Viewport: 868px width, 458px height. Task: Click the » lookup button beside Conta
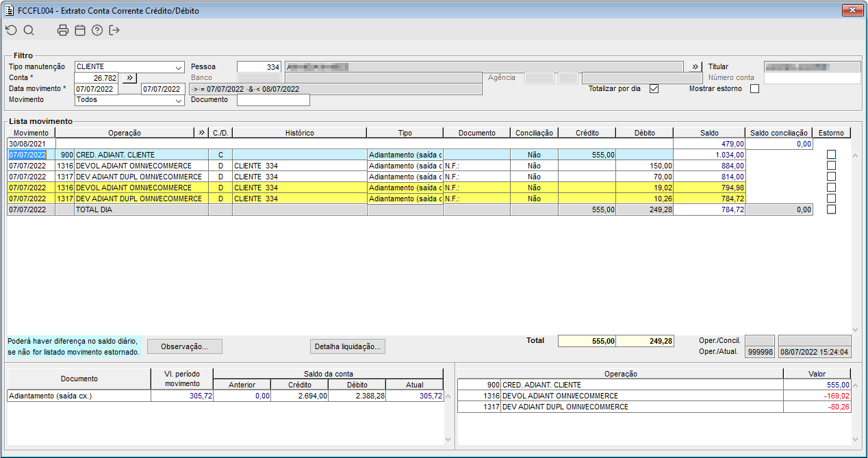tap(130, 78)
